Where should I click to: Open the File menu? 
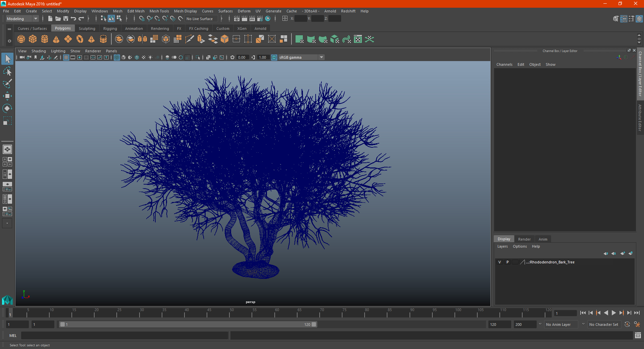coord(6,11)
